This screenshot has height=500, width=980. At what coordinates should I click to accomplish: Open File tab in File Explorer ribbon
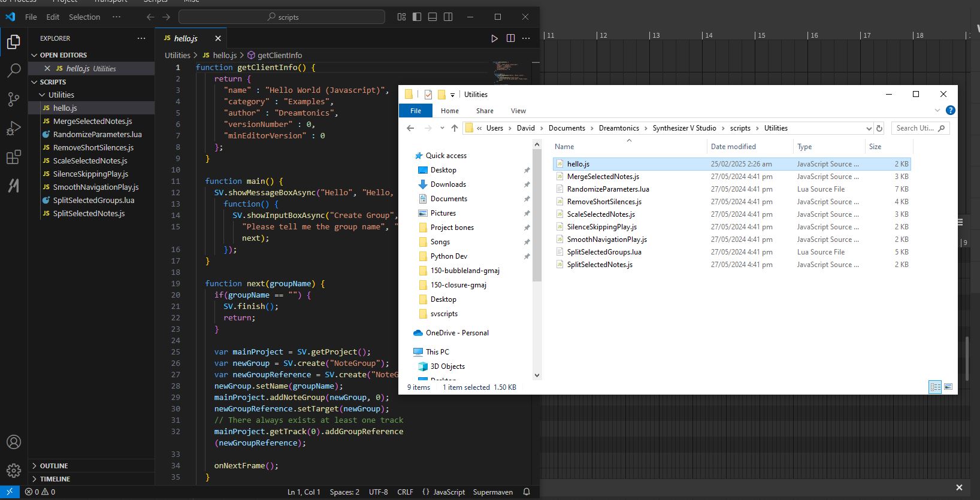tap(416, 111)
